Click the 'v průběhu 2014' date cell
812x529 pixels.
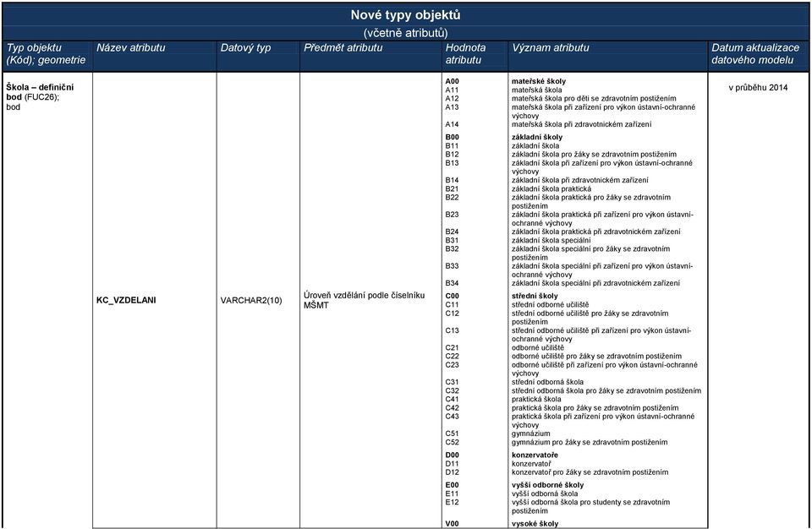[x=758, y=88]
